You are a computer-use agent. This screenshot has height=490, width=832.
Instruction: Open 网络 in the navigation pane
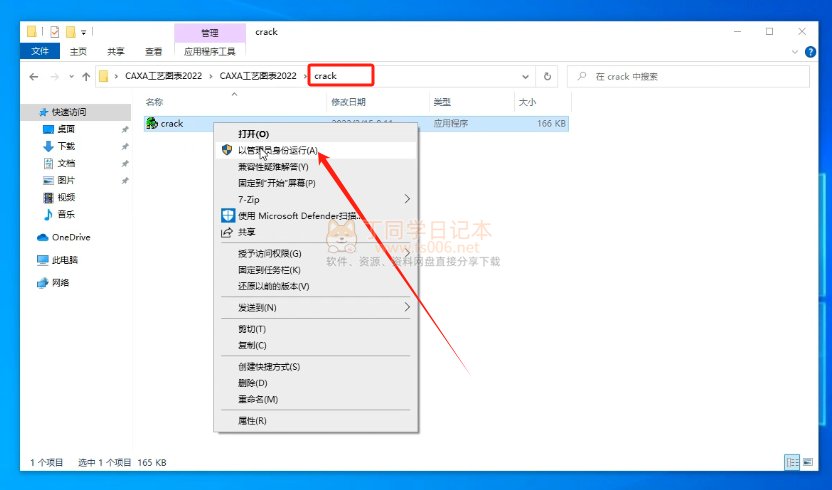(60, 282)
